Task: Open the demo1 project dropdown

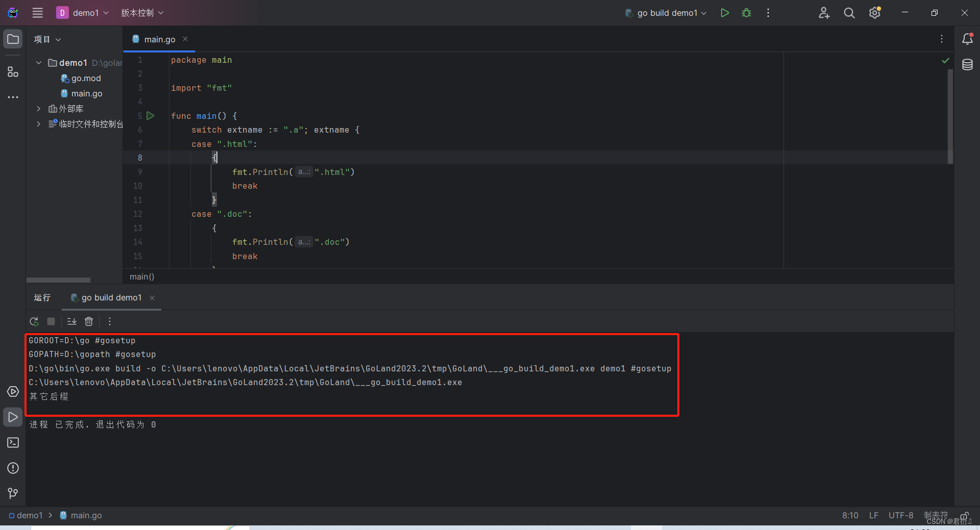Action: (x=83, y=13)
